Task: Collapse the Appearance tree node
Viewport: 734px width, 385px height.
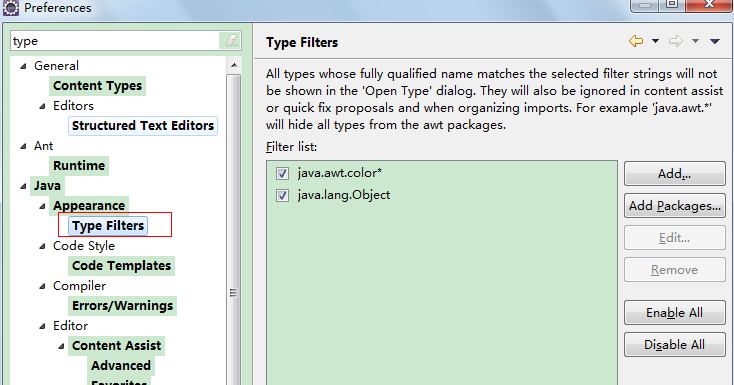Action: (42, 206)
